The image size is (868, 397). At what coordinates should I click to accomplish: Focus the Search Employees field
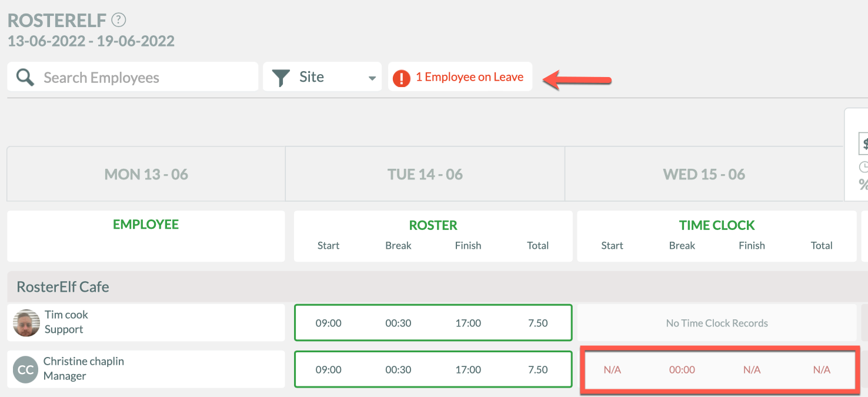pos(133,77)
